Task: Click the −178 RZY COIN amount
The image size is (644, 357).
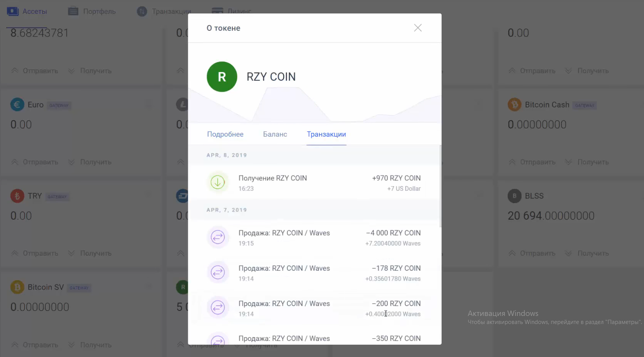Action: click(x=396, y=268)
